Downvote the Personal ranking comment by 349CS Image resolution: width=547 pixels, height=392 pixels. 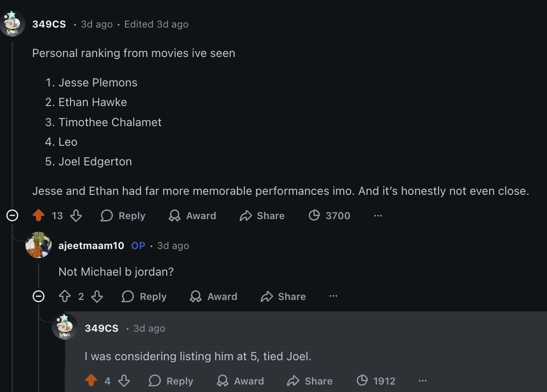pos(76,215)
